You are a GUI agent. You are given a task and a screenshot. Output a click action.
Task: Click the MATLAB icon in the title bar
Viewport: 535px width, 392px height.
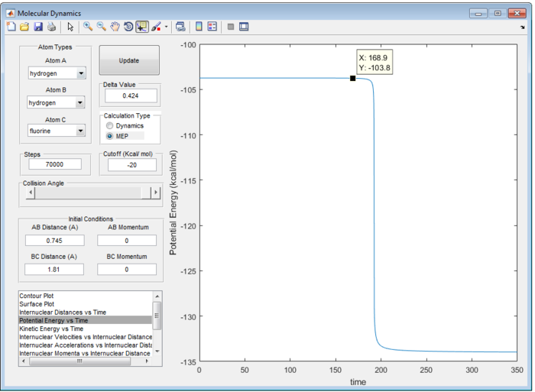coord(11,13)
